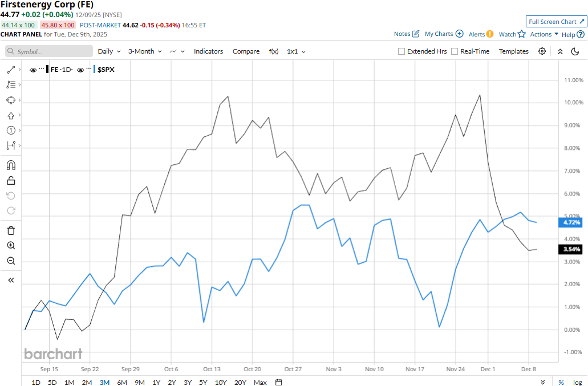This screenshot has width=588, height=386.
Task: Toggle the magnet snap mode
Action: point(11,165)
